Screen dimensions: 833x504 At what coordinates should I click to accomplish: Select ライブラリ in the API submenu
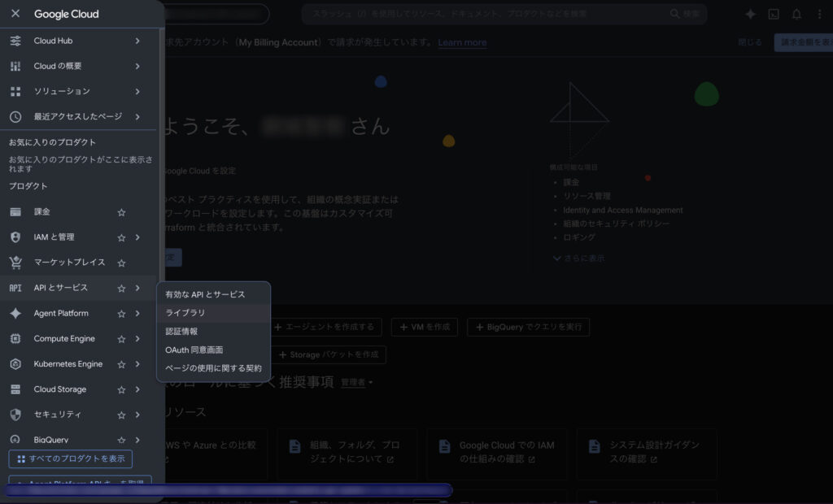point(214,313)
